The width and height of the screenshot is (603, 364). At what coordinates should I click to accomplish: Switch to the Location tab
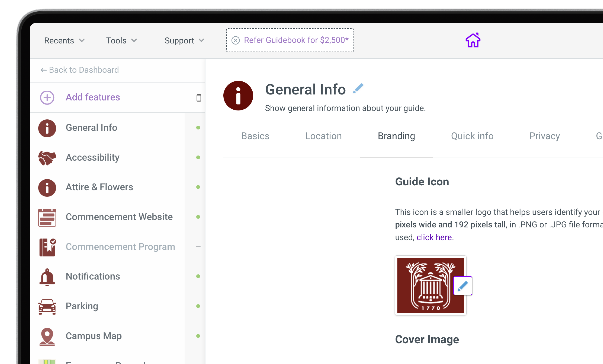click(323, 136)
